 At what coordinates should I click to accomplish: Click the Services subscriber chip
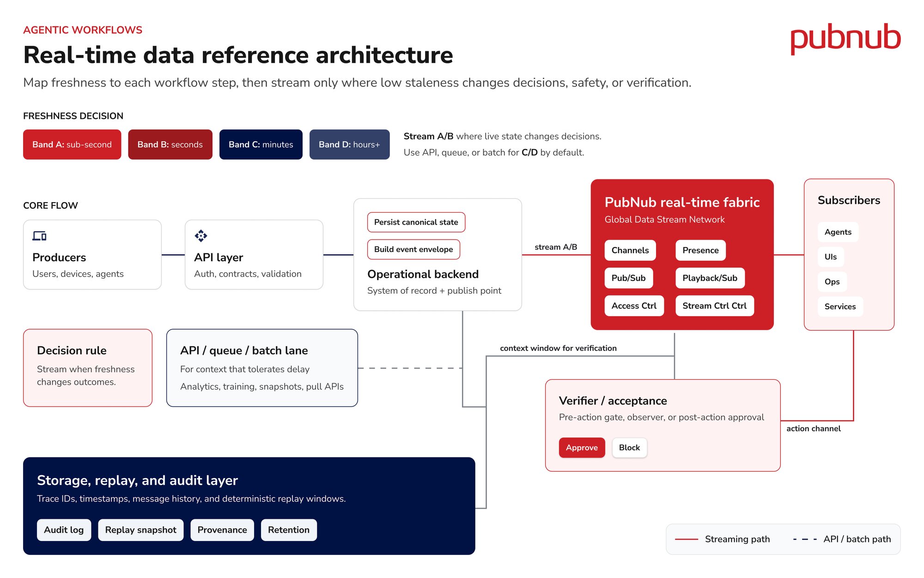pyautogui.click(x=840, y=307)
